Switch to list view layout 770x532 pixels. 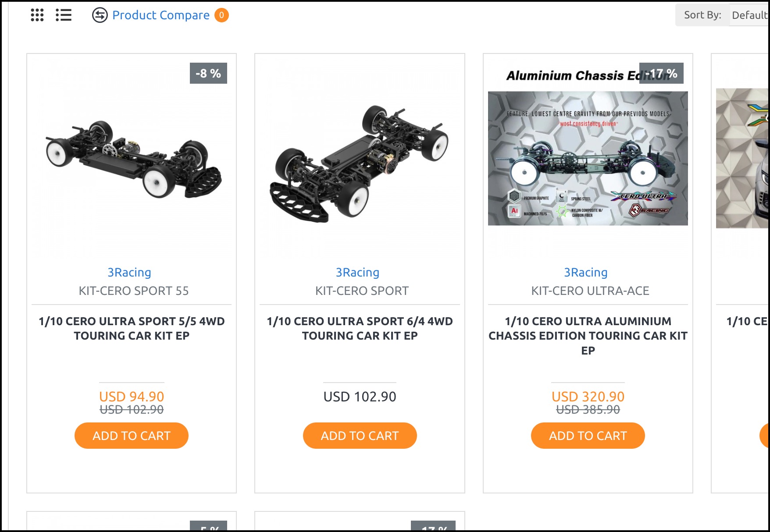coord(64,15)
